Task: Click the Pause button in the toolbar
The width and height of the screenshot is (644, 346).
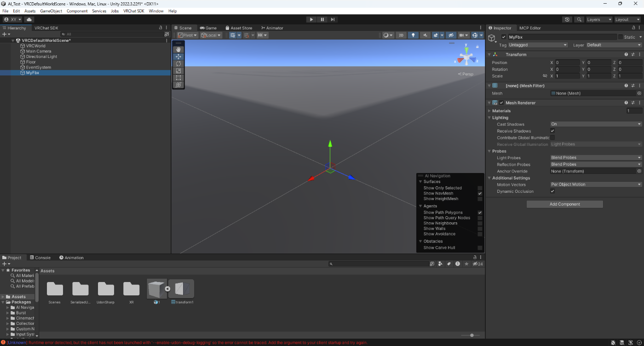Action: tap(322, 19)
